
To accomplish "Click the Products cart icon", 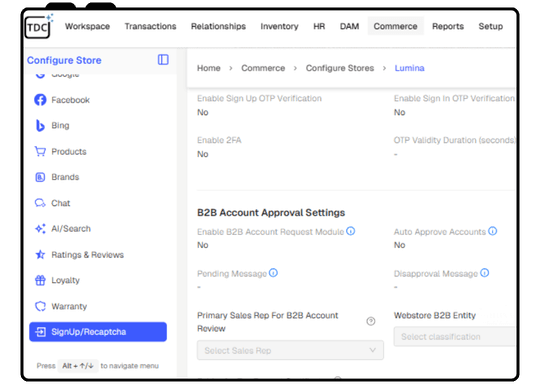I will coord(40,151).
